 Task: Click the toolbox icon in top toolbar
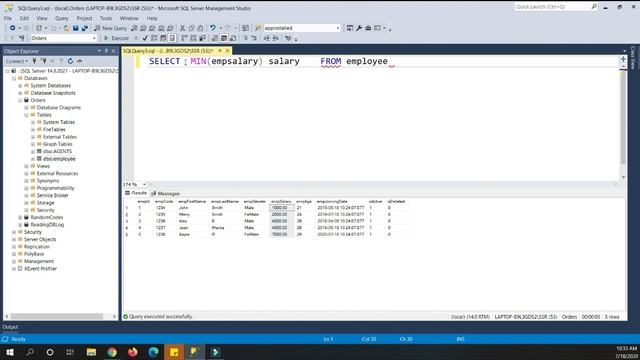point(368,28)
